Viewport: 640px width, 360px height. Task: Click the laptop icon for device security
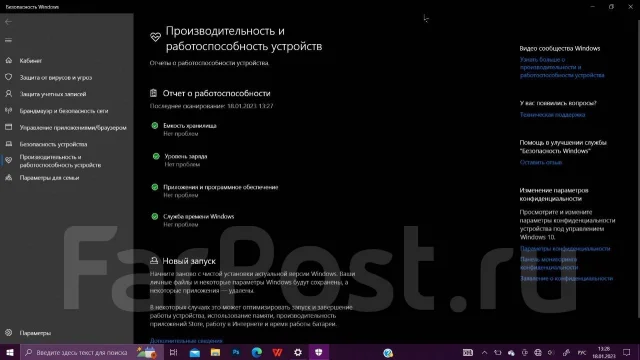(x=9, y=144)
